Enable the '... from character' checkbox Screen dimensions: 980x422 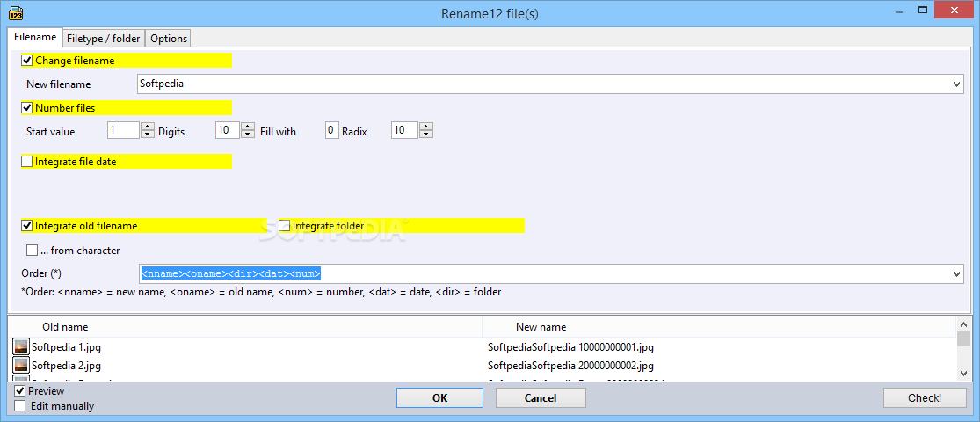[32, 250]
